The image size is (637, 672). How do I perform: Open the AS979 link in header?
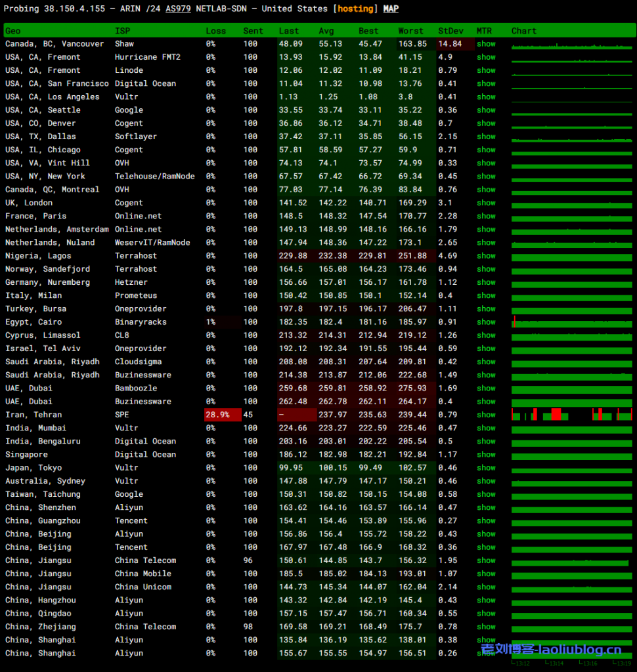(175, 9)
